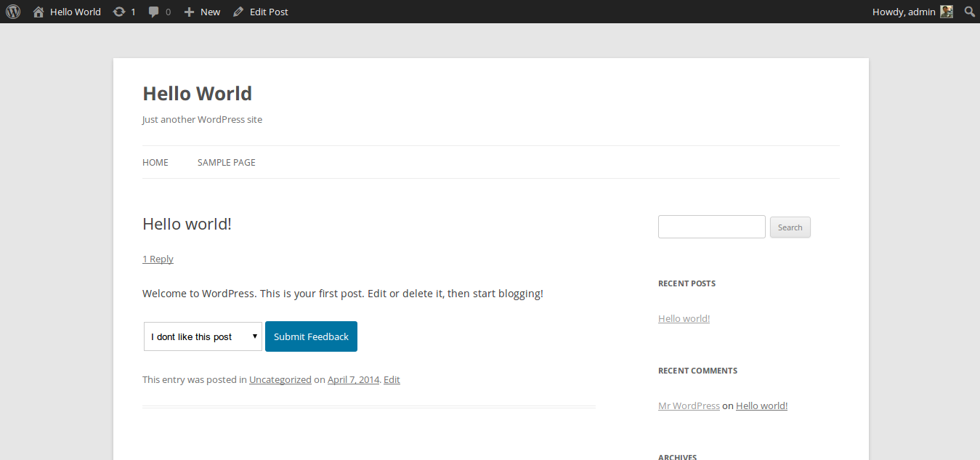Open the Howdy, admin account menu
Viewport: 980px width, 460px height.
click(912, 12)
